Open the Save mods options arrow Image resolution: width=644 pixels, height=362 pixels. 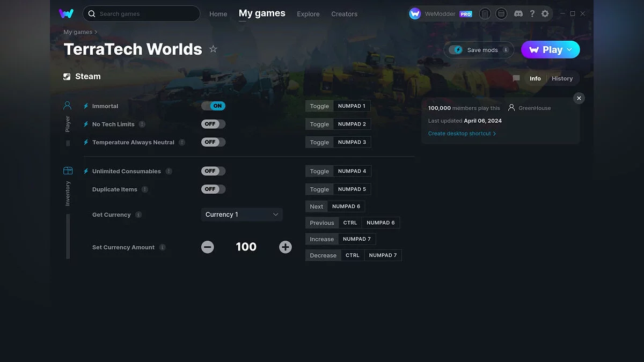coord(505,49)
